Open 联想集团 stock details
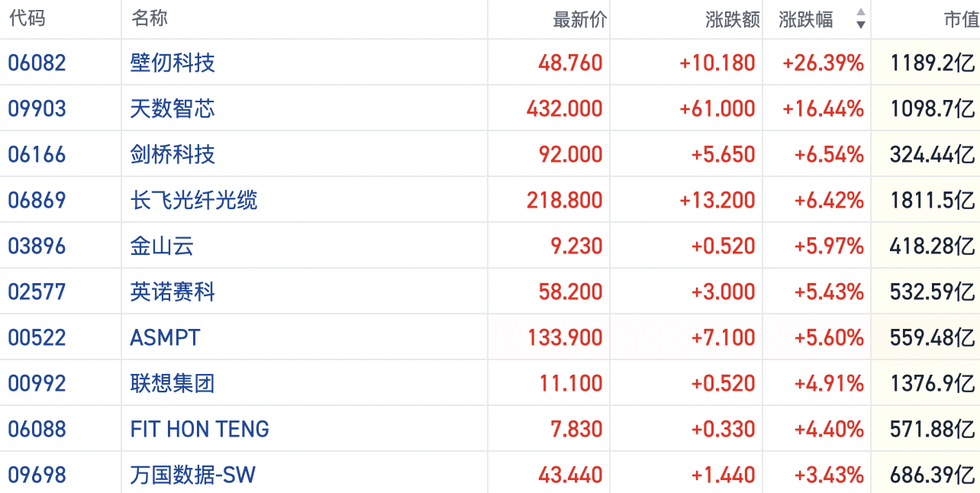The image size is (980, 493). (172, 383)
